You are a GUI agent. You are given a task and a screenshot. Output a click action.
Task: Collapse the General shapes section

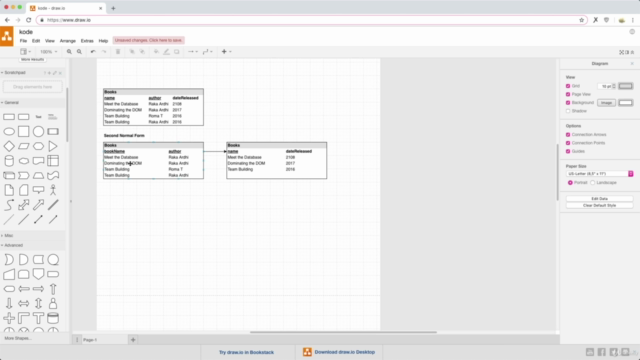coord(10,103)
